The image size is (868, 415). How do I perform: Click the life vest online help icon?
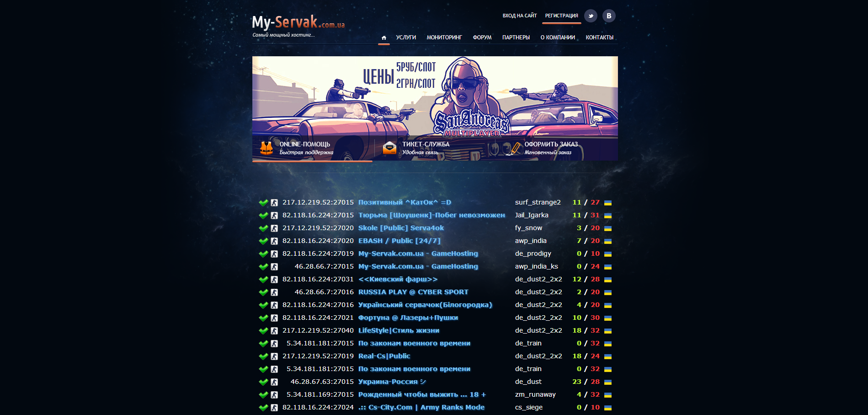tap(266, 148)
